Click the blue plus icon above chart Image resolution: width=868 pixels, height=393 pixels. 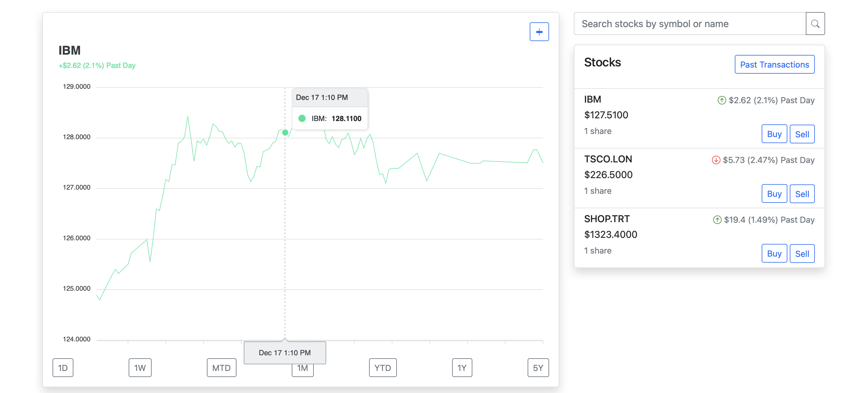click(539, 32)
